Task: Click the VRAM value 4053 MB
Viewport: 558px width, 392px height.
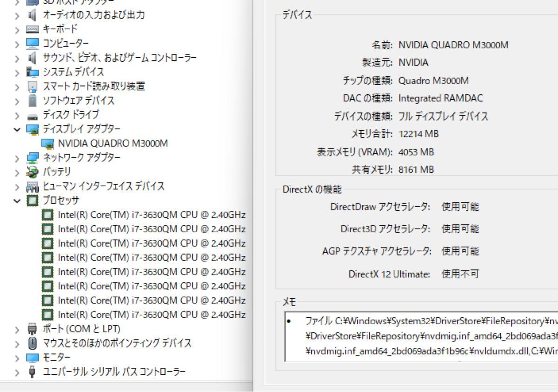Action: [416, 152]
